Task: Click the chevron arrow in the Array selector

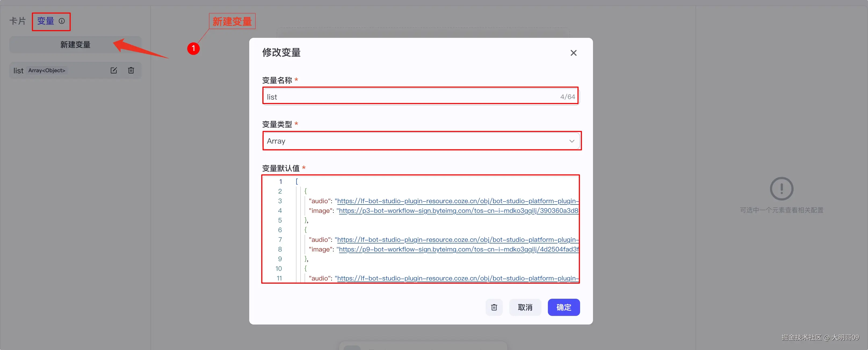Action: [572, 141]
